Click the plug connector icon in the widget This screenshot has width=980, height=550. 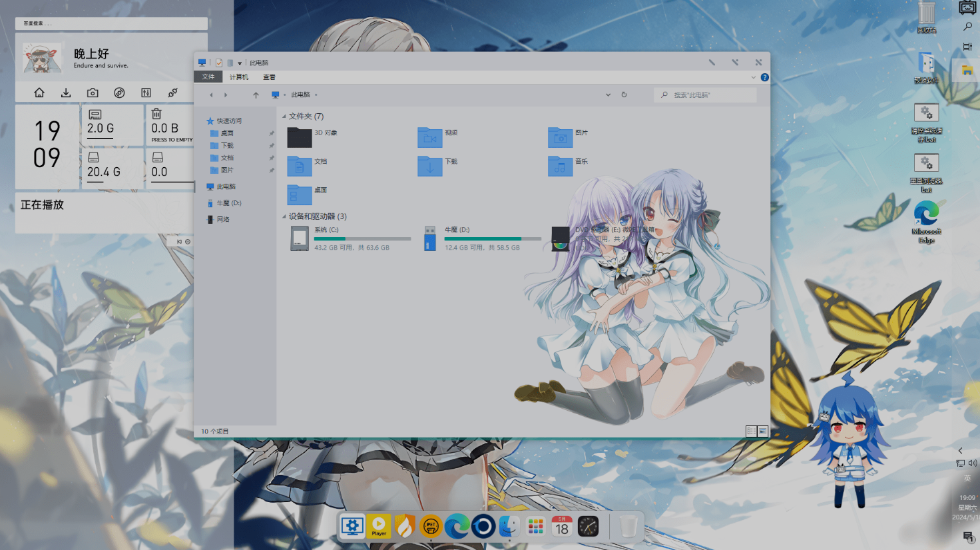point(172,93)
